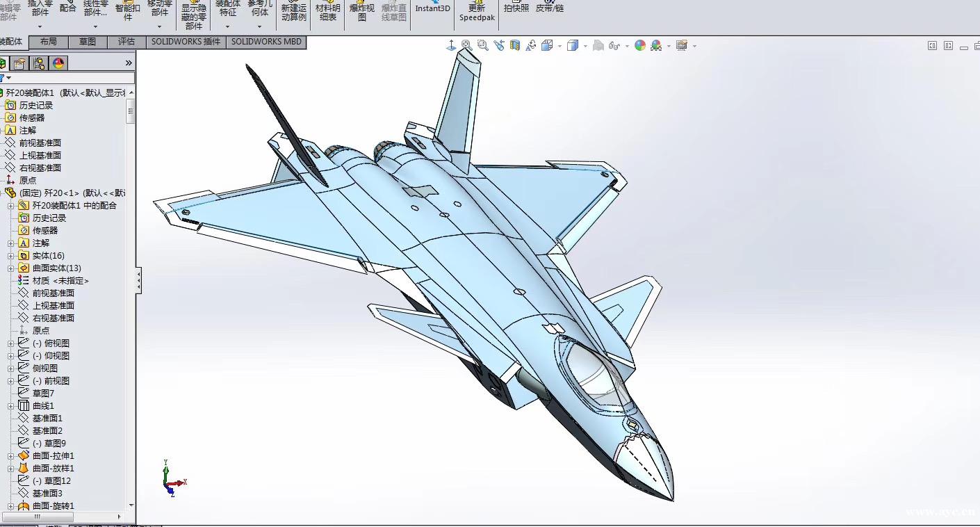This screenshot has height=527, width=980.
Task: Click the Edit Appearance color ball icon
Action: [639, 46]
